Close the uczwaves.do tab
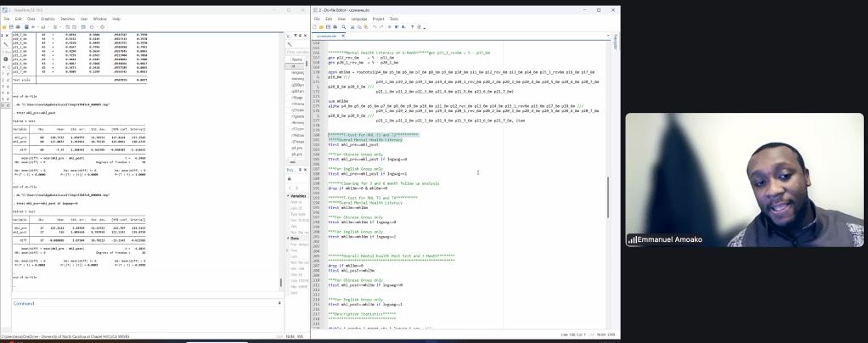 343,36
